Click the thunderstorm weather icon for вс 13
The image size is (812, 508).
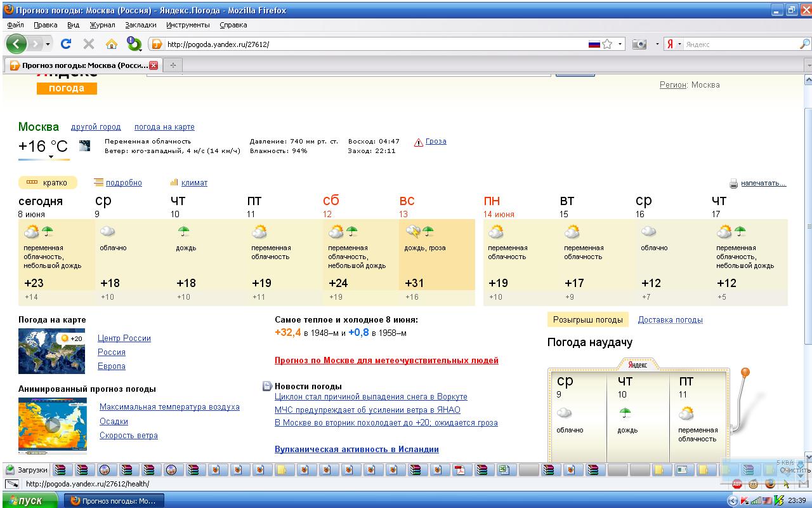coord(413,231)
